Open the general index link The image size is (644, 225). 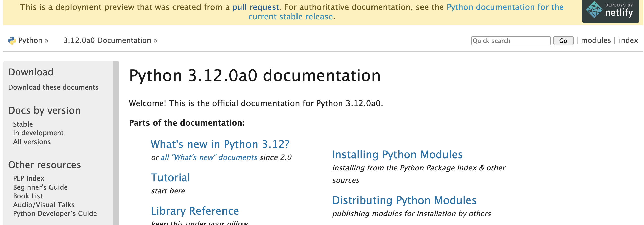[628, 40]
